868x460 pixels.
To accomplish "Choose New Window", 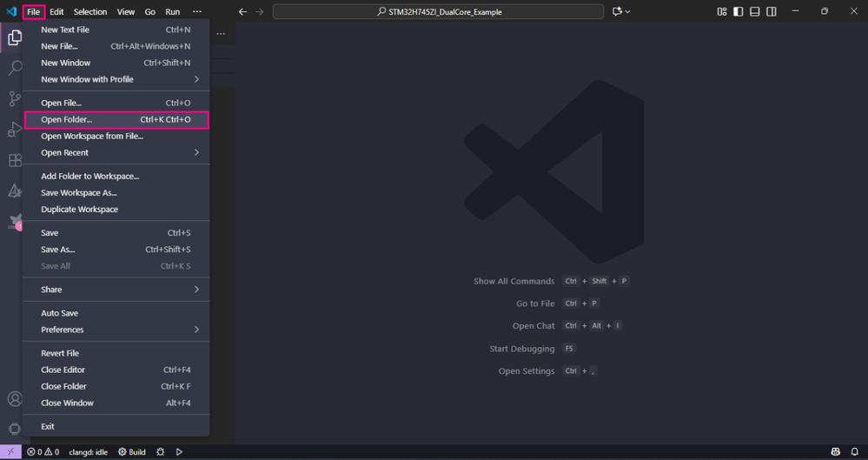I will click(x=116, y=63).
